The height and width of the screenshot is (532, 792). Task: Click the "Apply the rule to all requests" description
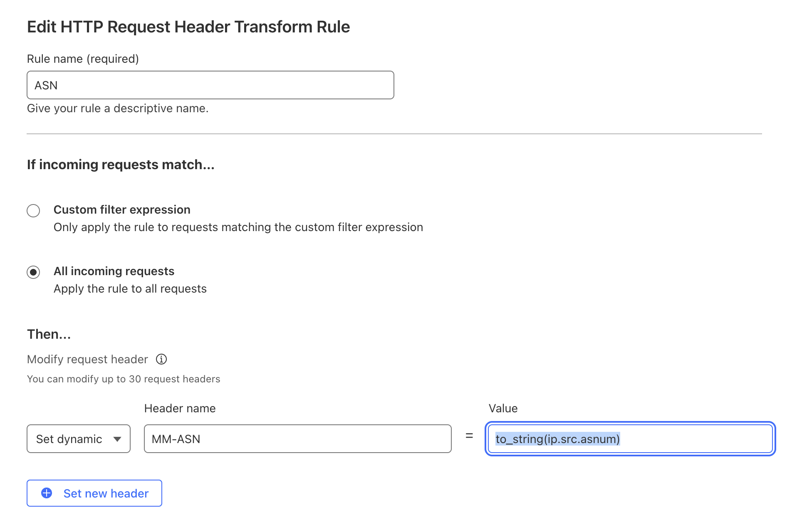point(130,288)
